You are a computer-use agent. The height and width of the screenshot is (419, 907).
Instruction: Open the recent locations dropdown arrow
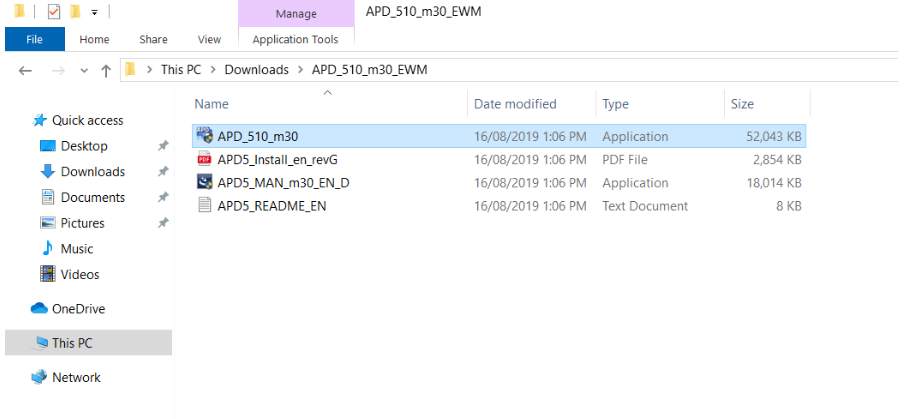(x=84, y=71)
